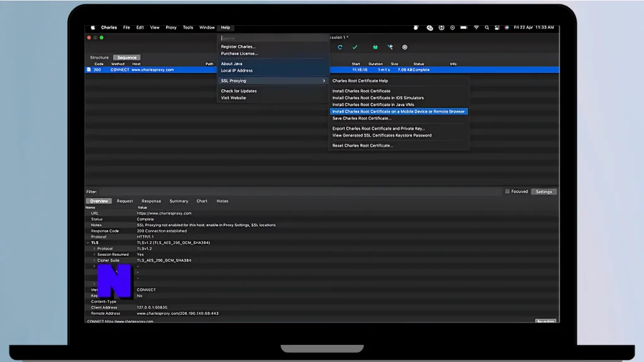Open the Apple menu
This screenshot has height=362, width=644.
(x=93, y=28)
